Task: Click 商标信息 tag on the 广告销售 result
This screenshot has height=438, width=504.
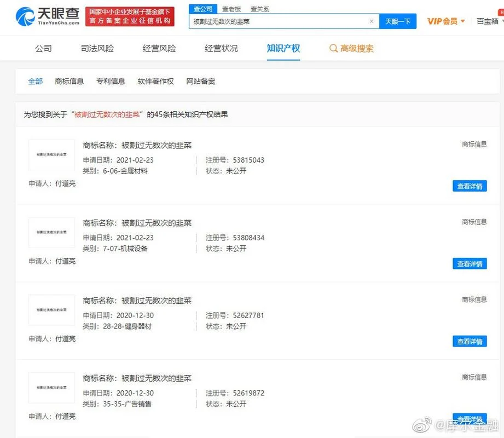Action: (474, 377)
